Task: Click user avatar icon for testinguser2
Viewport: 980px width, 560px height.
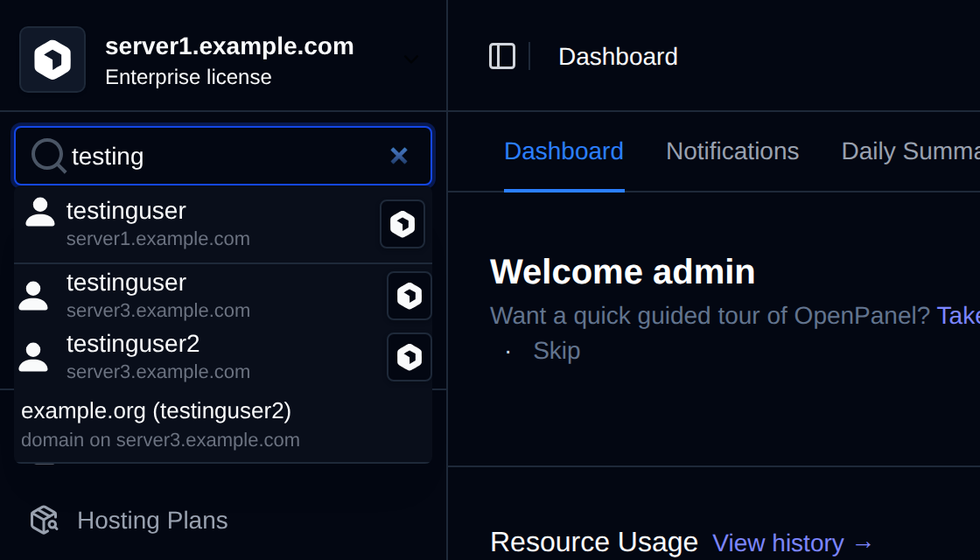Action: tap(33, 358)
